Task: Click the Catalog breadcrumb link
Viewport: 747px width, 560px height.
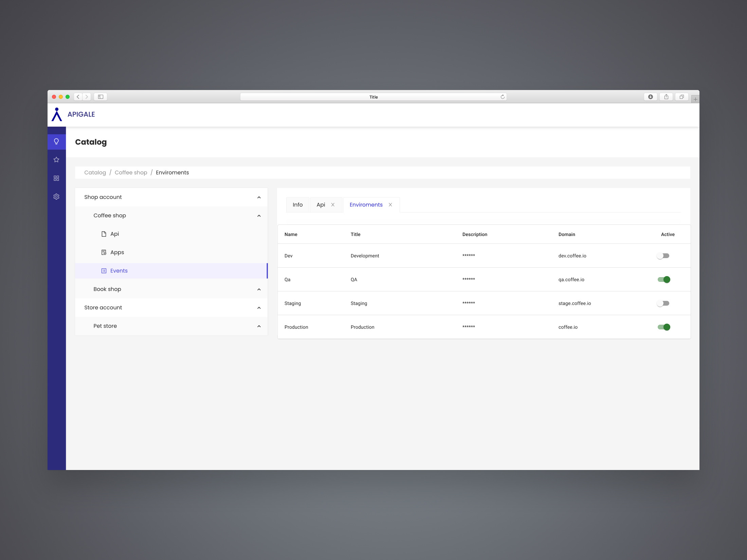Action: pos(95,173)
